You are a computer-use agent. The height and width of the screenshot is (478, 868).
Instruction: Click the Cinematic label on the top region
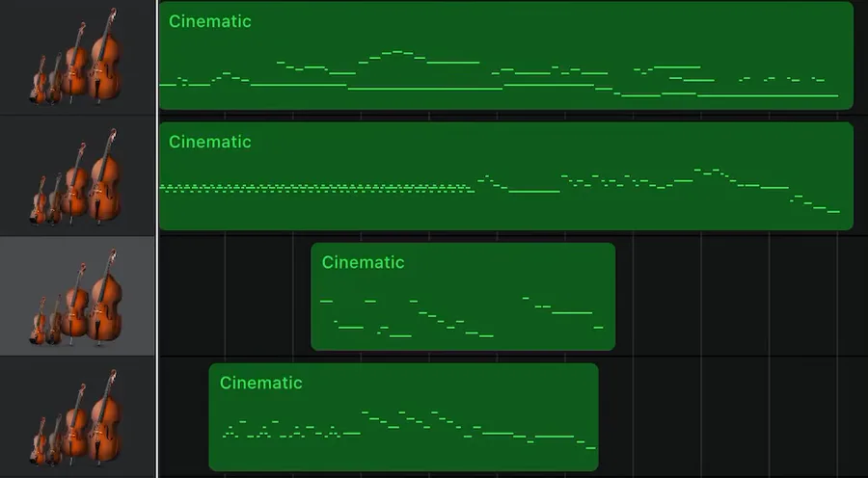(x=209, y=21)
